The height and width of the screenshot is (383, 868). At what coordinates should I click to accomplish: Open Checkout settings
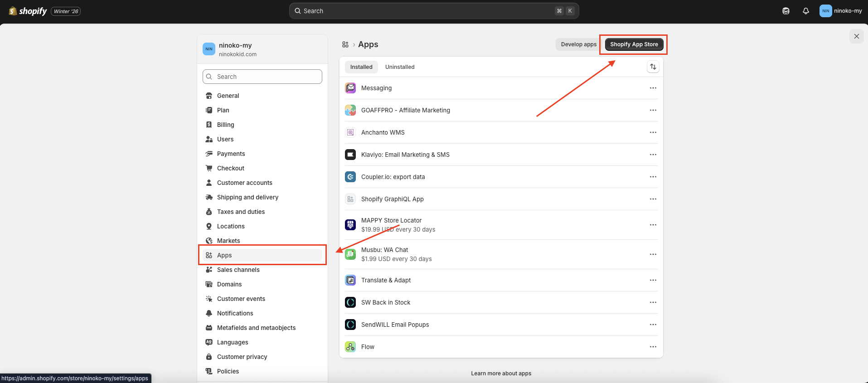click(x=262, y=168)
